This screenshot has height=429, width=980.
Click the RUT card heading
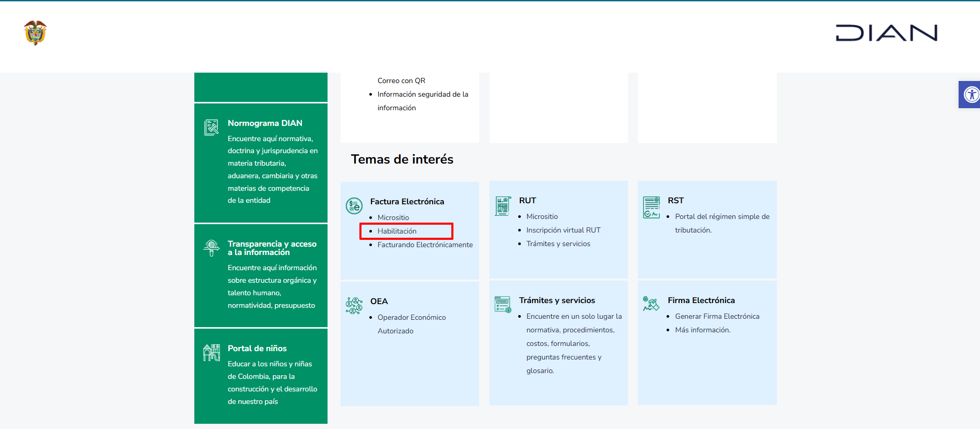(x=528, y=201)
